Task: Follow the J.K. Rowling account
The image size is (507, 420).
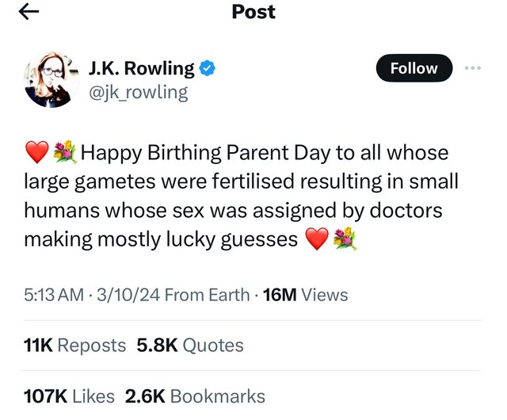Action: 413,68
